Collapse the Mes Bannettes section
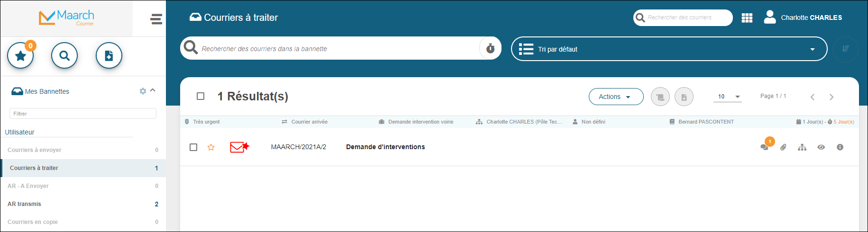This screenshot has height=232, width=868. [153, 90]
